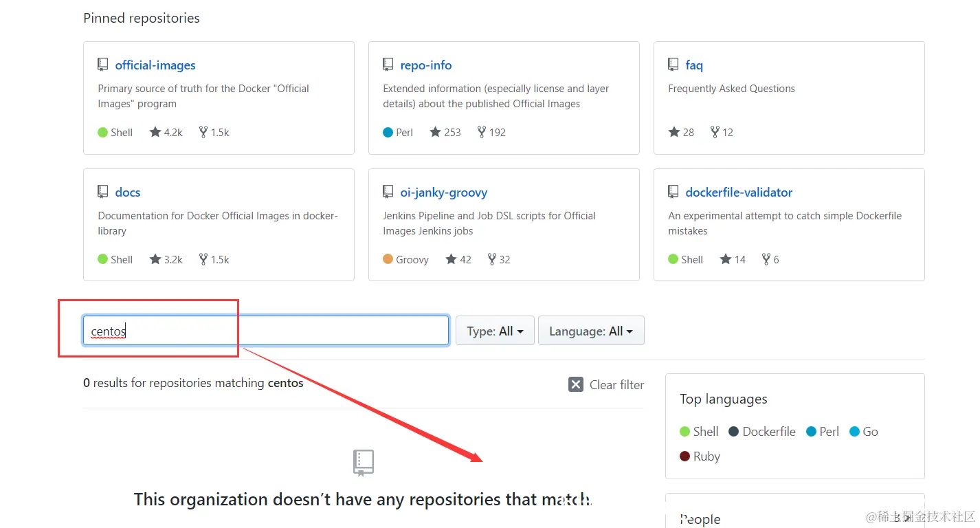Click the green Shell color dot in Top languages
Viewport: 980px width, 528px height.
click(684, 432)
